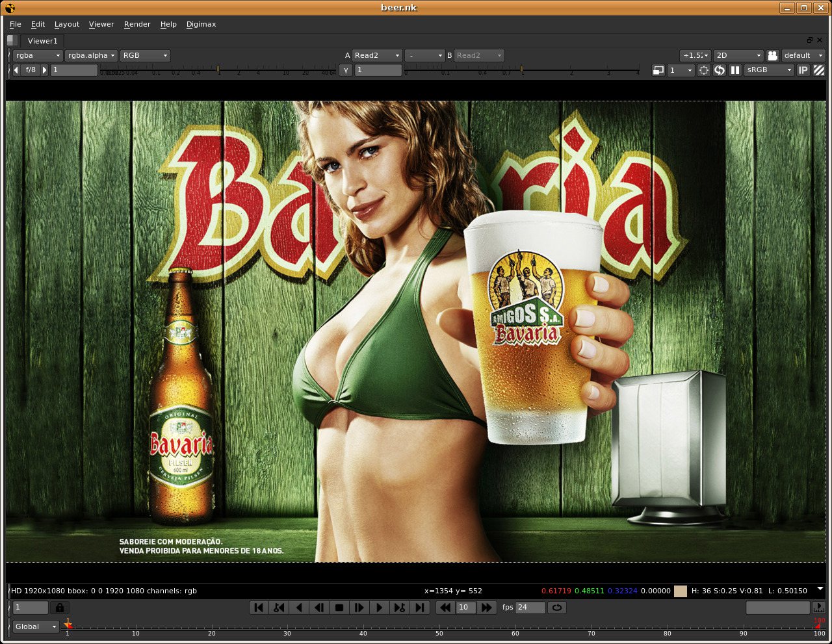
Task: Open the rgba layer dropdown
Action: coord(38,55)
